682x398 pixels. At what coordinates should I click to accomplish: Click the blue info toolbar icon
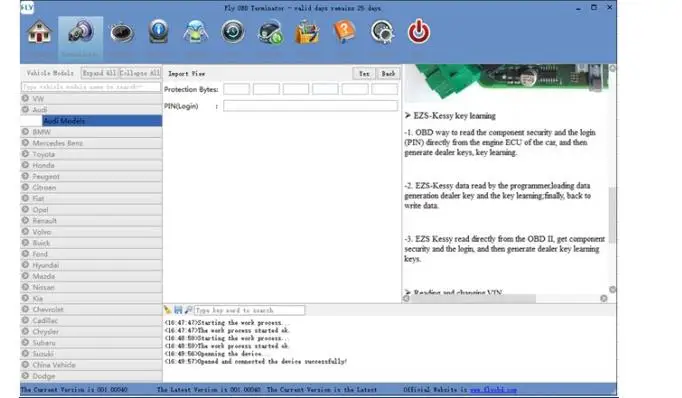point(158,32)
